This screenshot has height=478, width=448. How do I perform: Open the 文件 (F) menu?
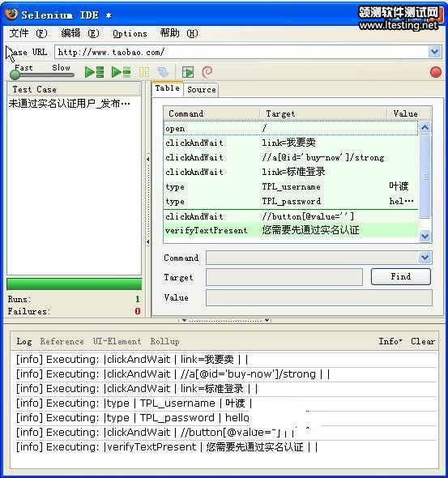pos(28,33)
